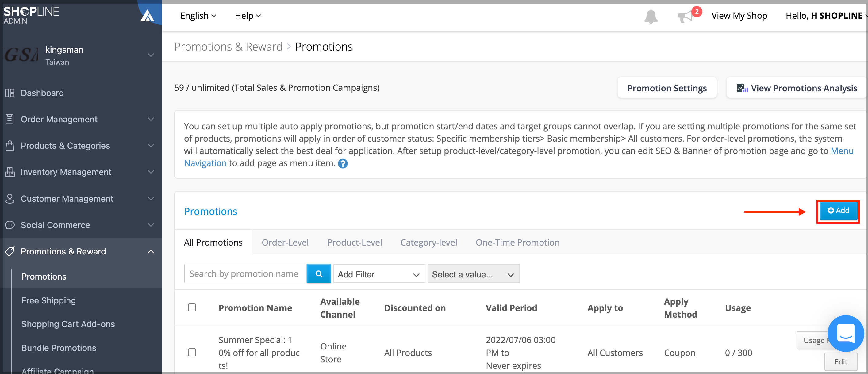Focus the Search by promotion name field
868x374 pixels.
(245, 274)
